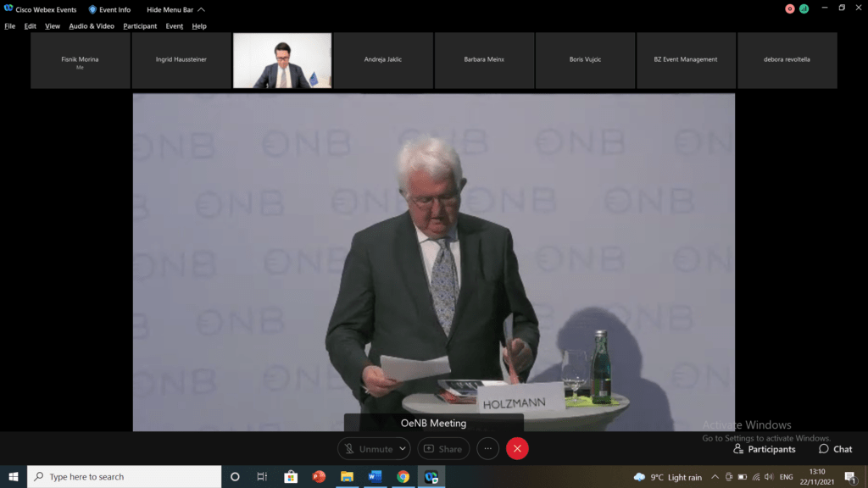Click the Webex taskbar icon
The width and height of the screenshot is (868, 488).
coord(431,476)
